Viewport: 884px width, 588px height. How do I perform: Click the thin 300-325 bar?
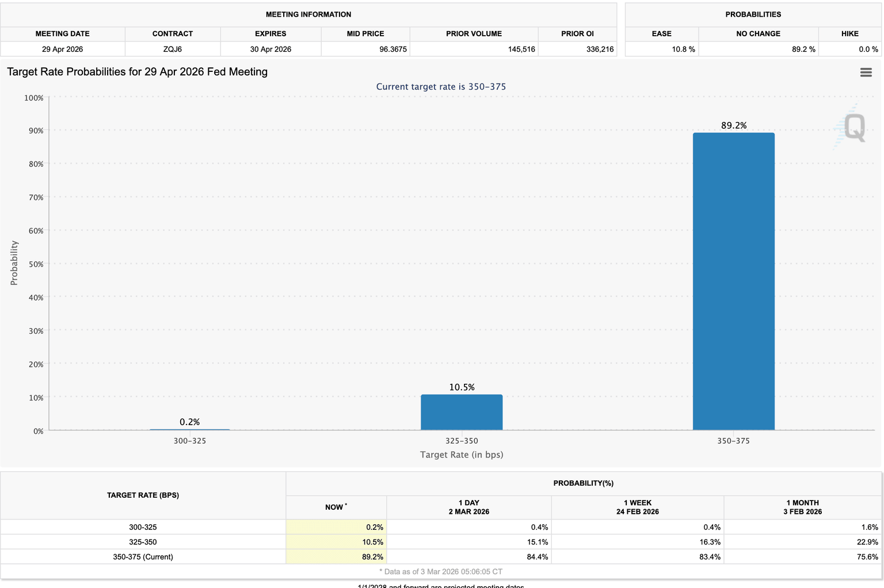click(x=190, y=429)
